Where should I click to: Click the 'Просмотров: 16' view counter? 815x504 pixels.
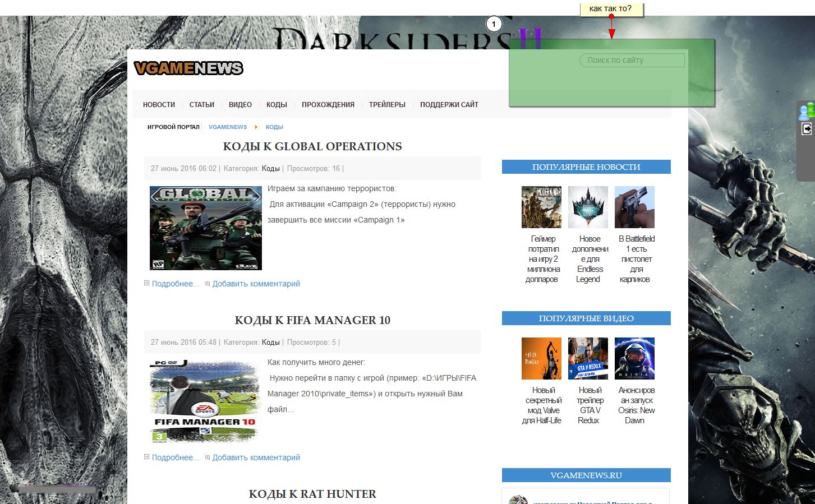(x=314, y=168)
